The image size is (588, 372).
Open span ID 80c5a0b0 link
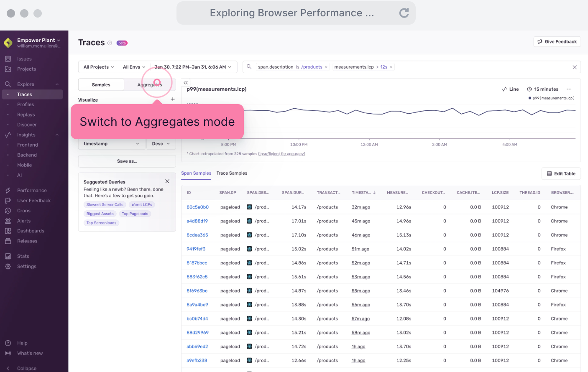tap(197, 207)
